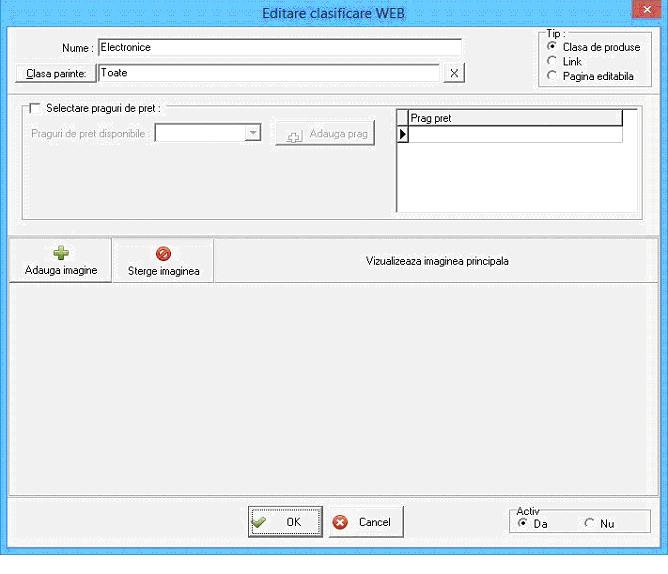Set Activ to Da
The image size is (668, 574).
523,523
